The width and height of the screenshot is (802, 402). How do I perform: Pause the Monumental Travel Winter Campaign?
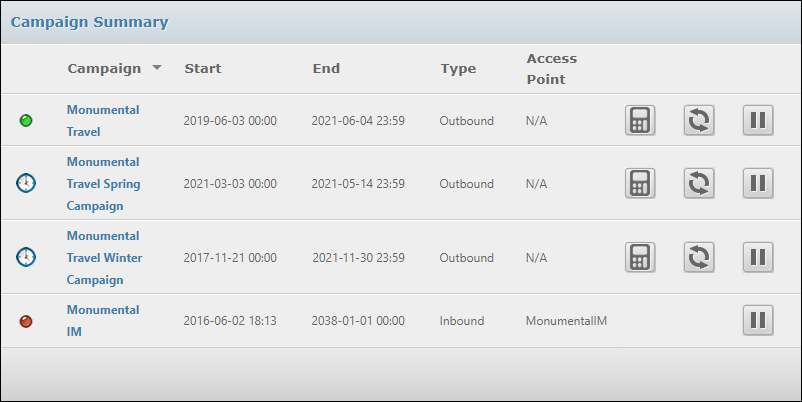pyautogui.click(x=758, y=257)
